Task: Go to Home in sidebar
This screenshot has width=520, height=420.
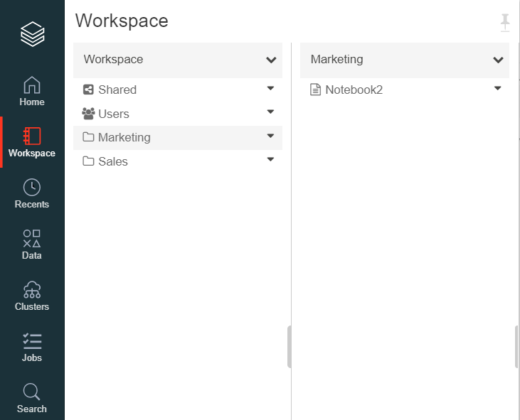Action: pyautogui.click(x=32, y=86)
